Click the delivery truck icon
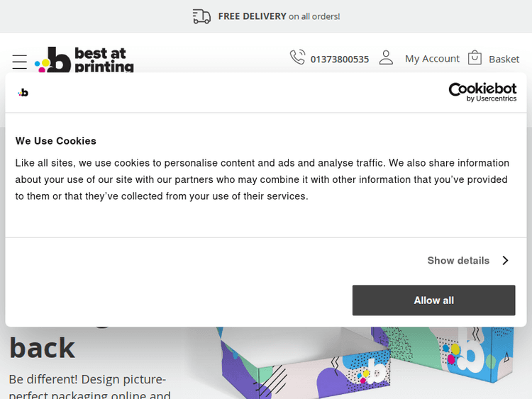 pyautogui.click(x=201, y=16)
